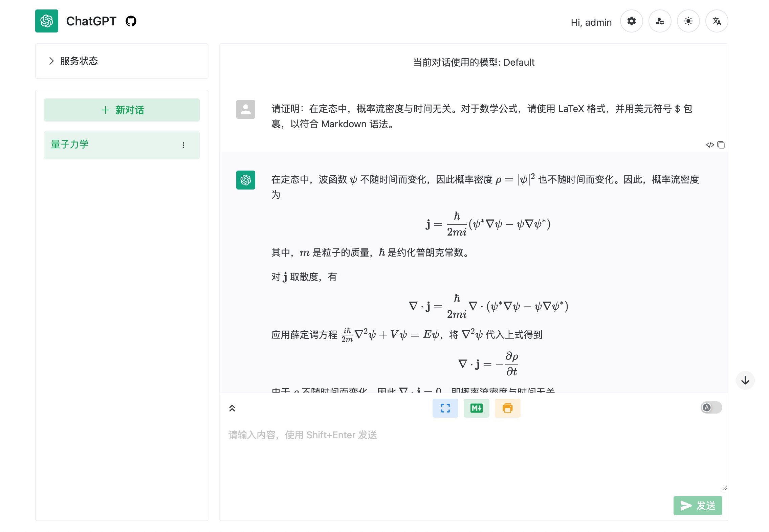Toggle the A switch above input
769x532 pixels.
(x=711, y=407)
